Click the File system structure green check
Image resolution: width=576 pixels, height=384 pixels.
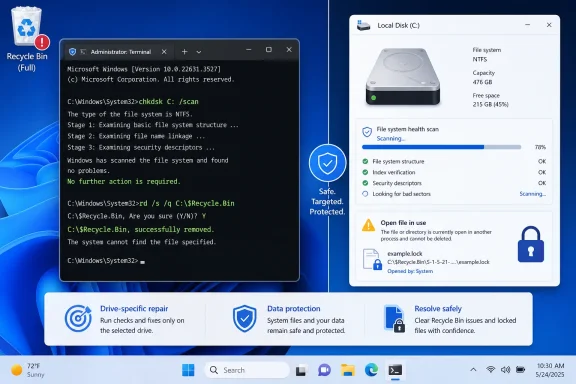click(x=365, y=161)
